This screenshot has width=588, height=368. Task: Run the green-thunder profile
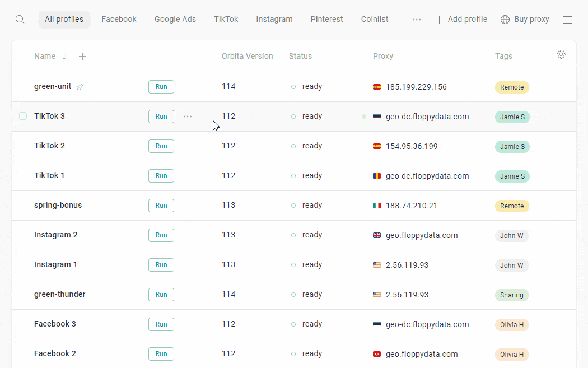point(161,295)
